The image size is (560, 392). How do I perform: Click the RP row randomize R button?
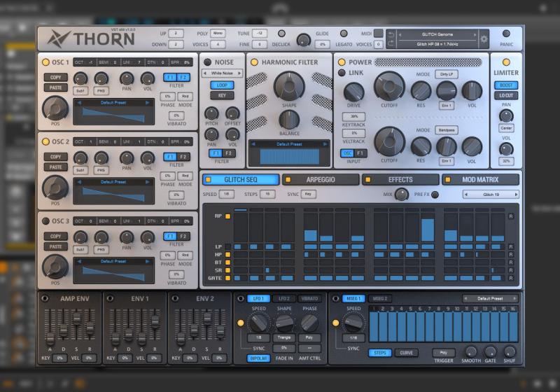(x=511, y=216)
